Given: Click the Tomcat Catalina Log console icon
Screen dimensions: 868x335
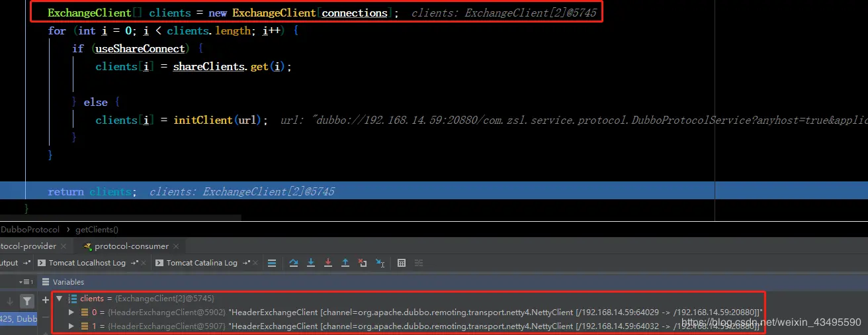Looking at the screenshot, I should 160,263.
